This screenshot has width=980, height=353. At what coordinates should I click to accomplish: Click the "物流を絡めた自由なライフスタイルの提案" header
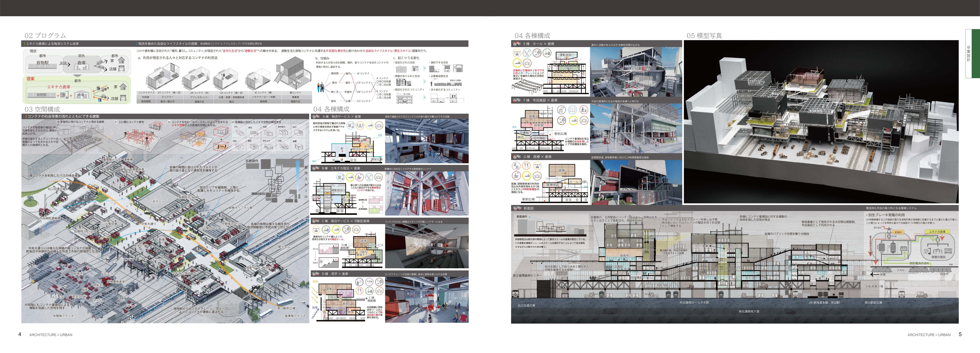168,44
